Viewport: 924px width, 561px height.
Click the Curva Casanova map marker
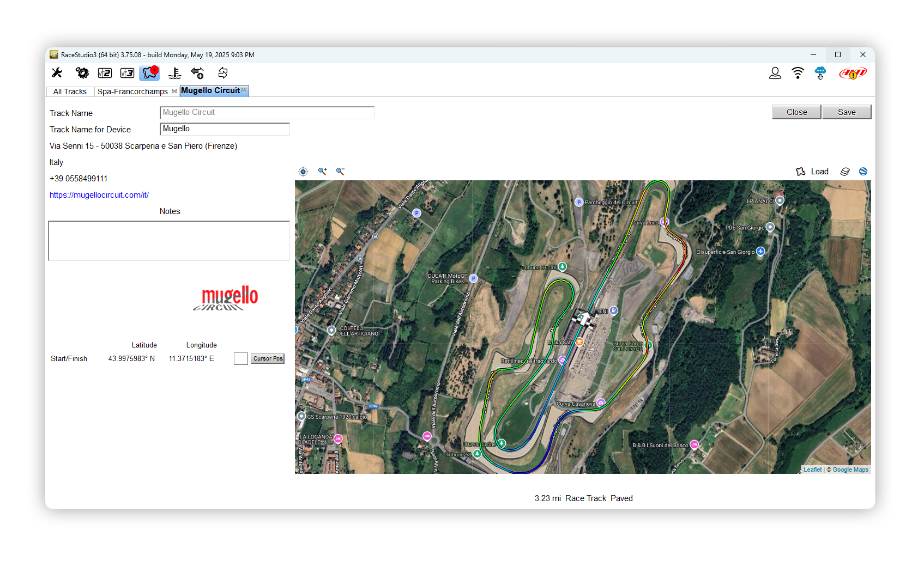point(601,403)
